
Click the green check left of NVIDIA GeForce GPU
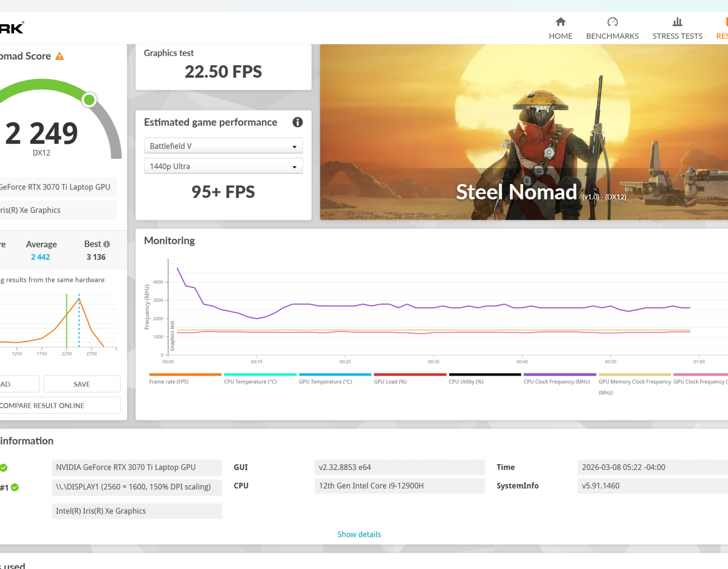coord(3,468)
